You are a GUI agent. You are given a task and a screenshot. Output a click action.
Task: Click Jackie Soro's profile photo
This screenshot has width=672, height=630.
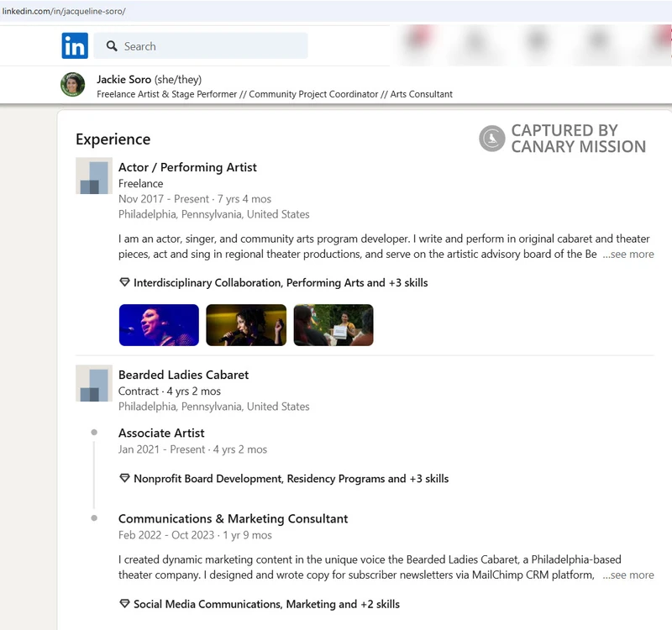tap(72, 85)
